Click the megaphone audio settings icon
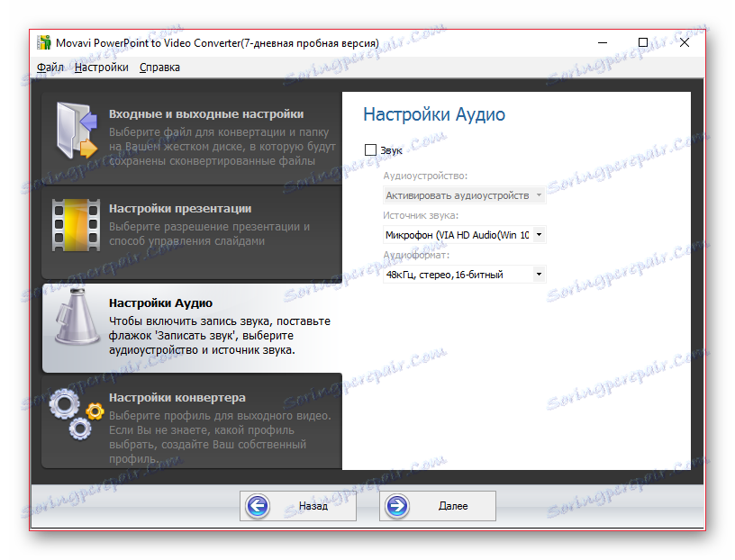735x560 pixels. tap(77, 317)
